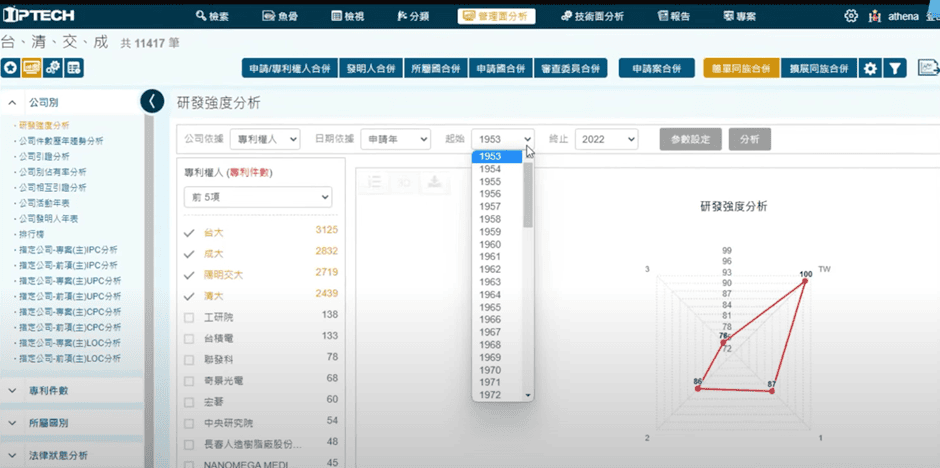Open the 終止 year 2022 dropdown
The width and height of the screenshot is (940, 468).
pos(606,139)
